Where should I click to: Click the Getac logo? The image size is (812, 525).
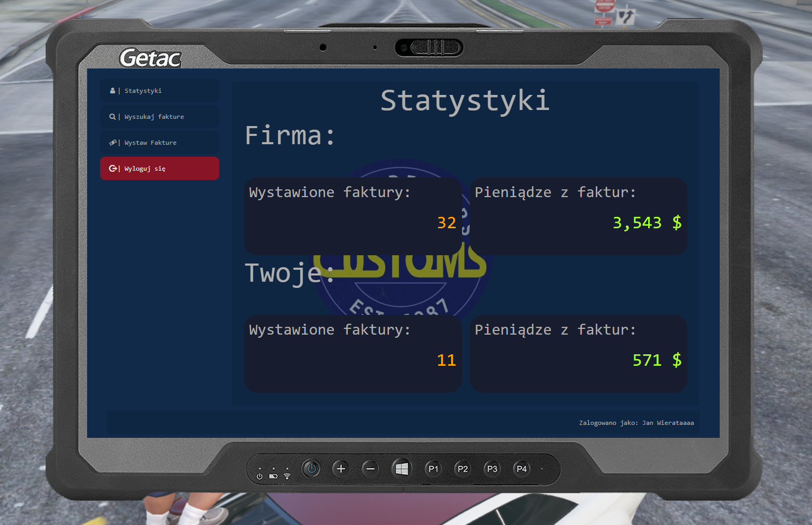click(149, 58)
